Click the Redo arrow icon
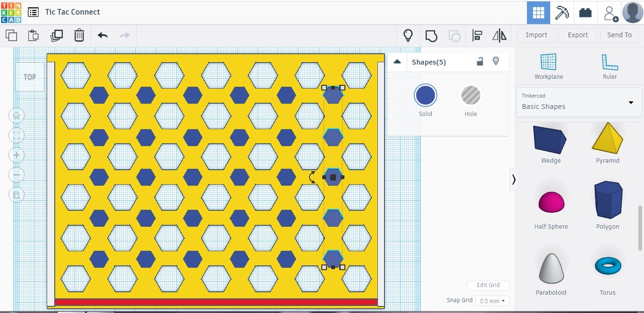The image size is (644, 313). 125,35
